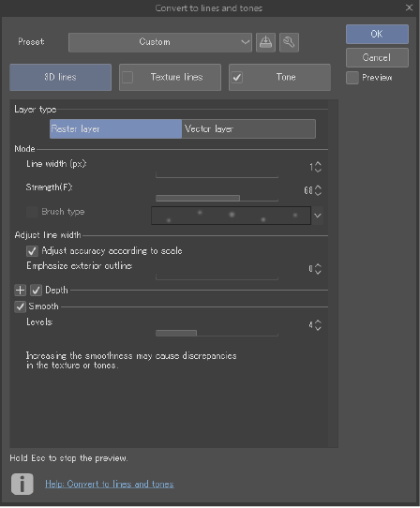Open Help: Convert to lines and tones
Viewport: 420px width, 508px height.
(109, 484)
